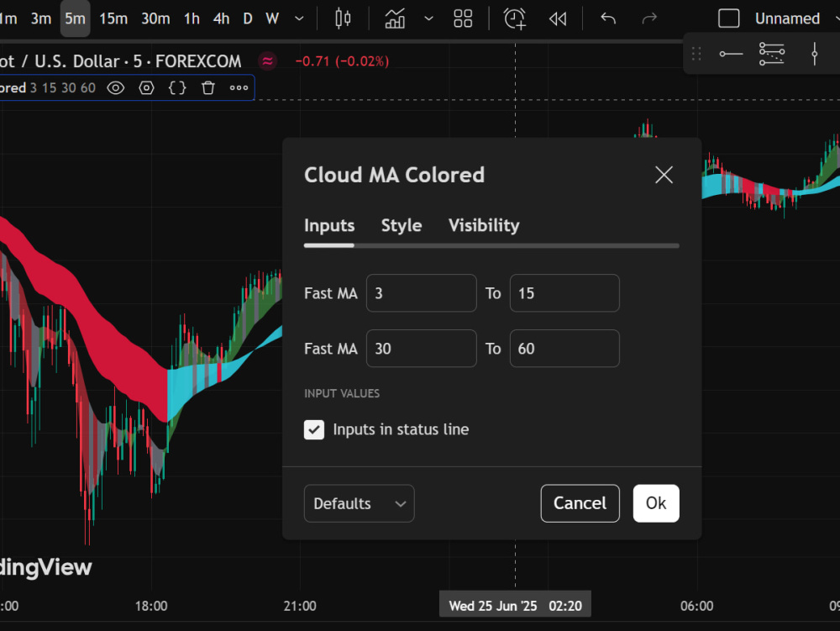Confirm settings with the Ok button
Image resolution: width=840 pixels, height=631 pixels.
point(656,503)
